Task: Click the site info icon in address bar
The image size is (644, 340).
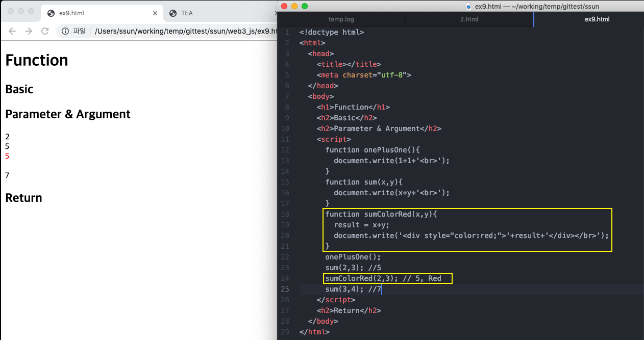Action: point(65,31)
